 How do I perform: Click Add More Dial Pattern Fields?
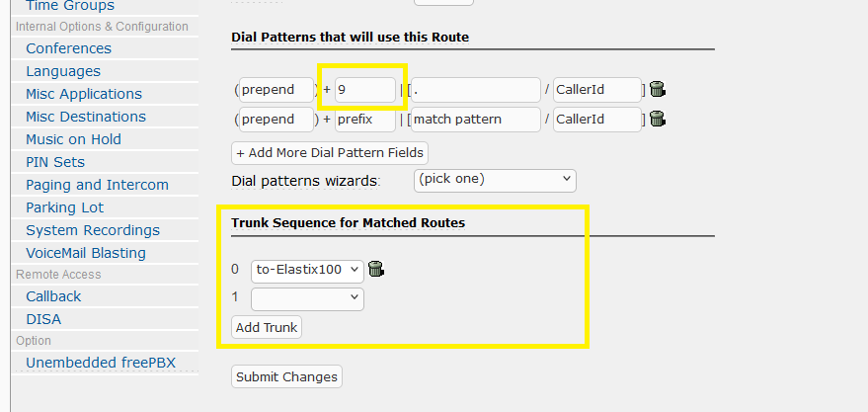tap(330, 152)
